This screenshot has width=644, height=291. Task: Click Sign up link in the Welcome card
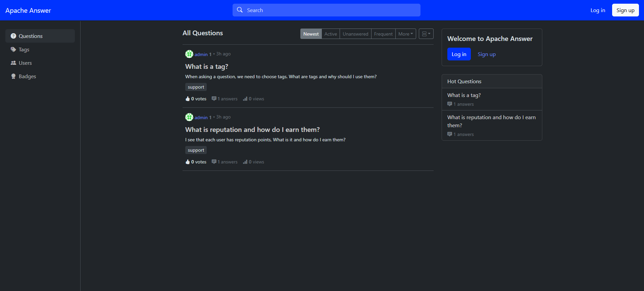pyautogui.click(x=487, y=54)
